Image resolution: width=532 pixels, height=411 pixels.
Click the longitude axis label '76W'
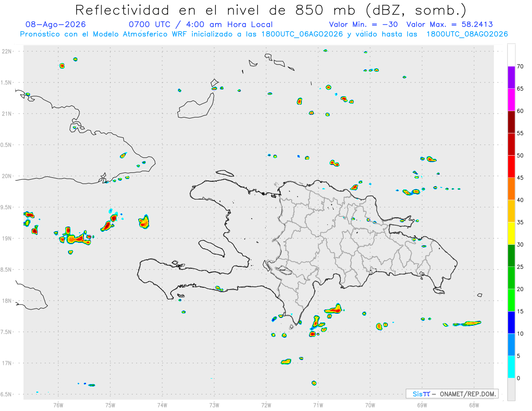[x=58, y=405]
